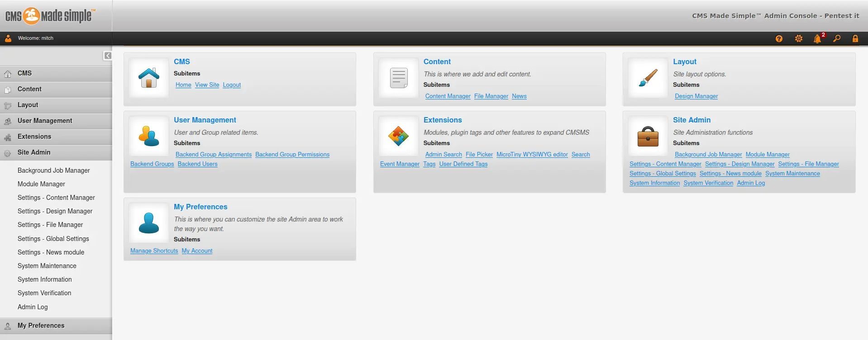
Task: Open the Admin Search link in Extensions
Action: click(444, 155)
